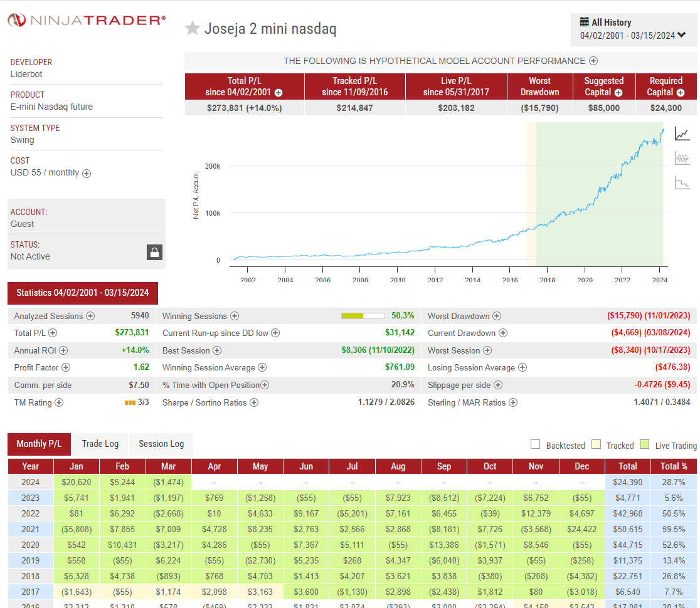700x608 pixels.
Task: Click the 2021 year row label
Action: 30,530
